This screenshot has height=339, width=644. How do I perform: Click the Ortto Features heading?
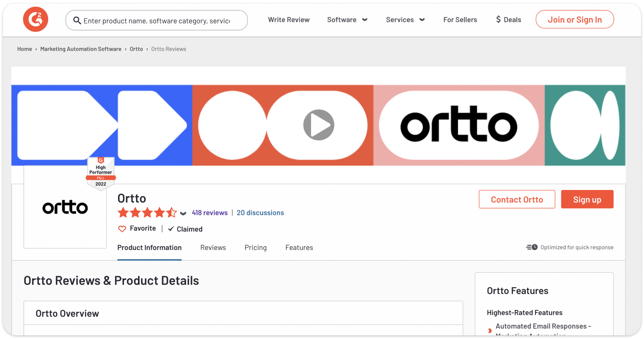517,291
